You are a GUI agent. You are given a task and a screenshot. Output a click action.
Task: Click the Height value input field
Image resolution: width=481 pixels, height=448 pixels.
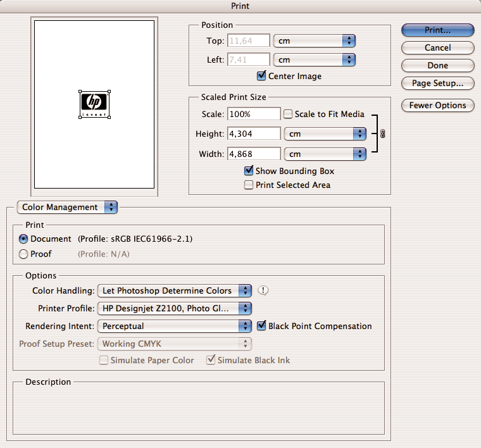pyautogui.click(x=254, y=134)
